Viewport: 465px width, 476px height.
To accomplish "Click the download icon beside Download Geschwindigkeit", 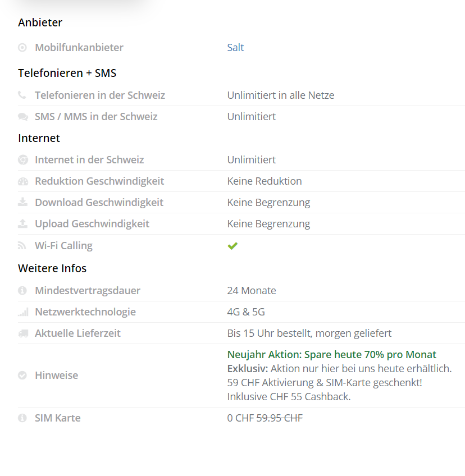I will 22,203.
